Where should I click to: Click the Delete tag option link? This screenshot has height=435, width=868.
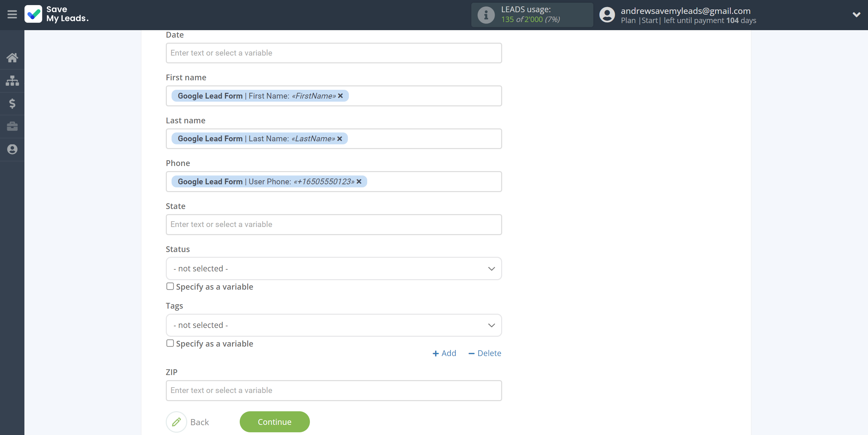485,353
